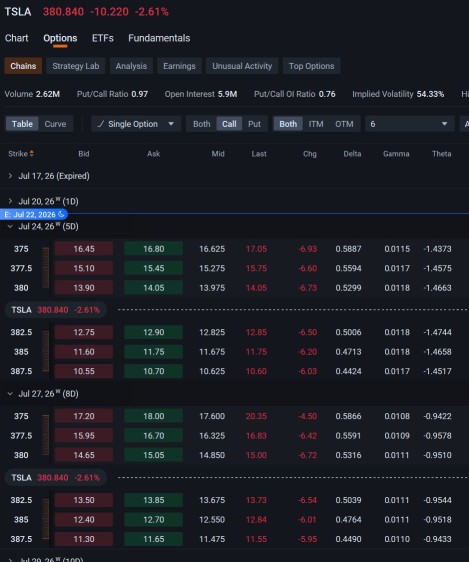Click bid 12.75 for Jul 24 382.5 strike
Screen dimensions: 469x562
click(84, 332)
